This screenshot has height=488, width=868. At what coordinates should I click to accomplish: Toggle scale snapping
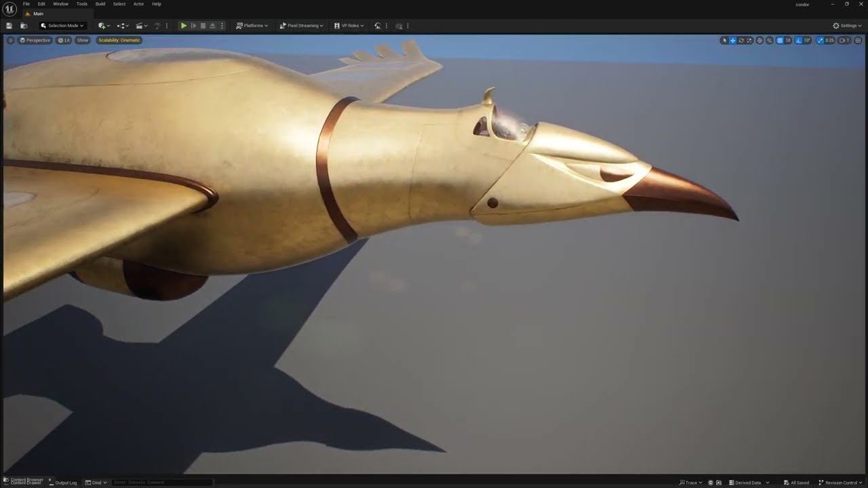pyautogui.click(x=821, y=41)
